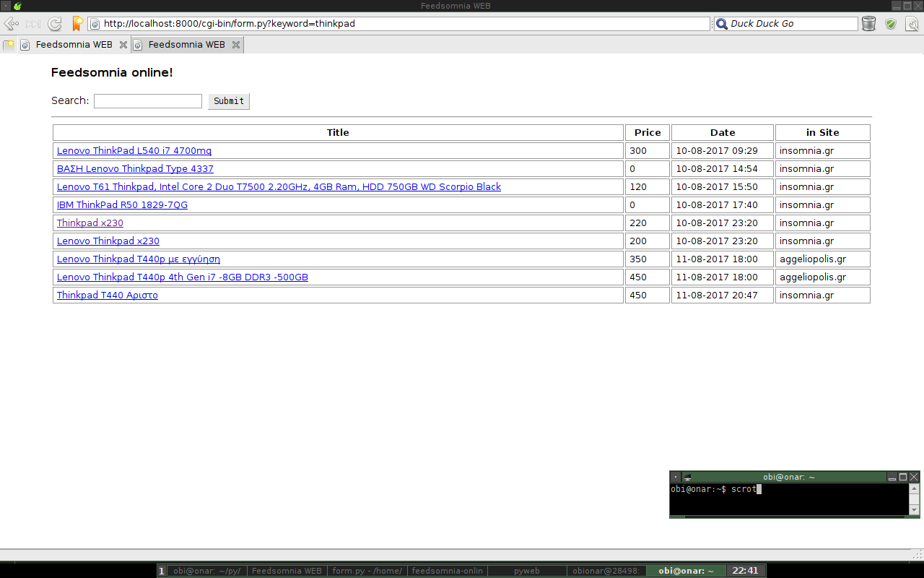
Task: Click the in Site column header
Action: click(x=823, y=133)
